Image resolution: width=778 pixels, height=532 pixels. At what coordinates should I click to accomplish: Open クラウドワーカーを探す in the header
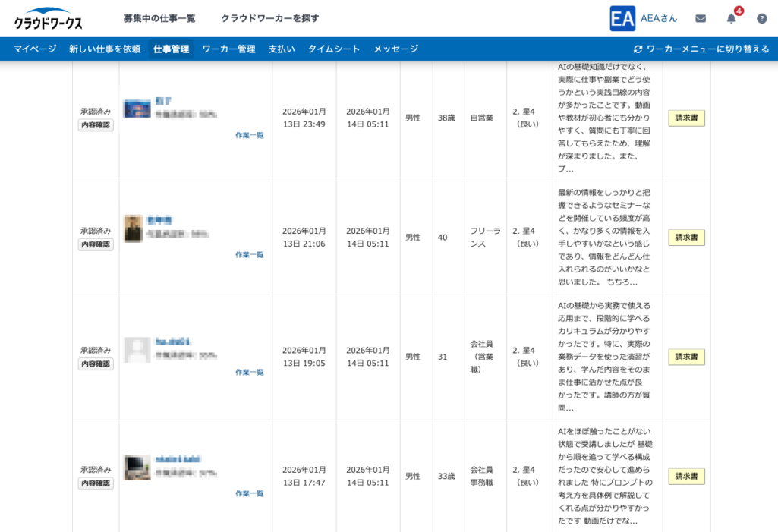point(270,18)
